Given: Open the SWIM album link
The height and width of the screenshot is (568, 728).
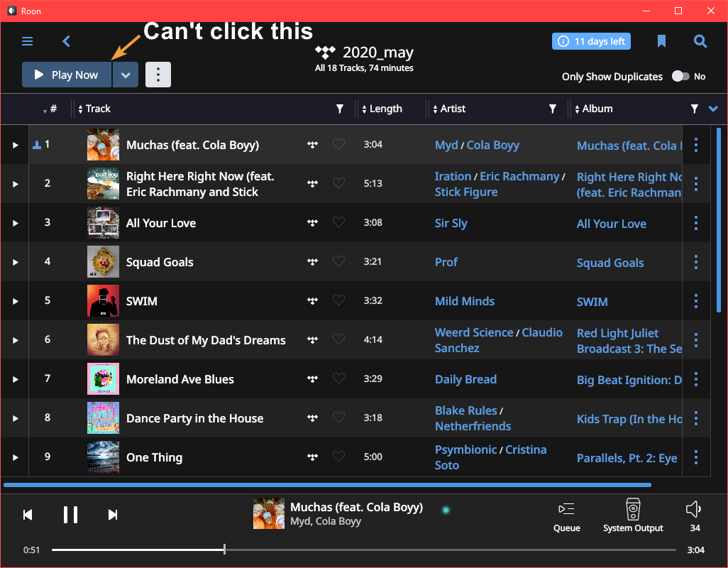Looking at the screenshot, I should [x=592, y=302].
